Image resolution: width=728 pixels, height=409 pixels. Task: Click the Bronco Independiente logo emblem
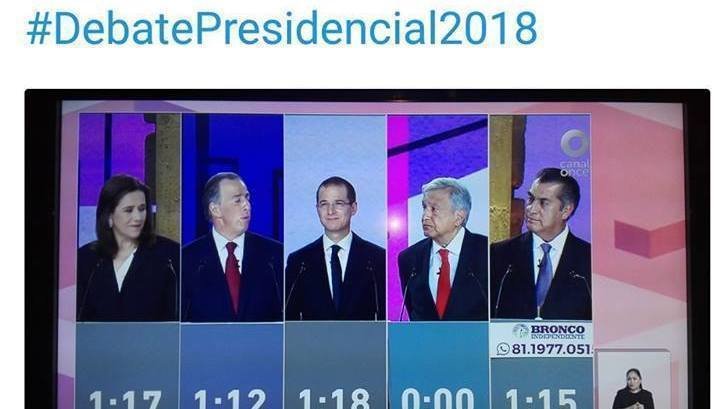[x=521, y=331]
